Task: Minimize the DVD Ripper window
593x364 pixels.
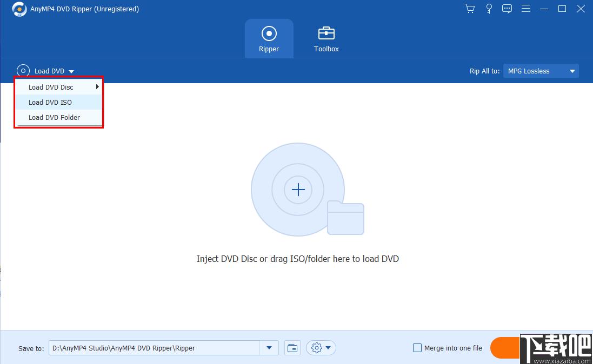Action: pyautogui.click(x=544, y=9)
